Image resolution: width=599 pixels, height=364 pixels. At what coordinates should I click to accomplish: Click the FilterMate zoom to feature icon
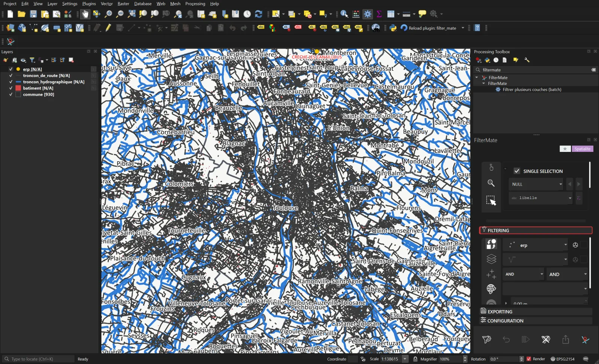491,183
